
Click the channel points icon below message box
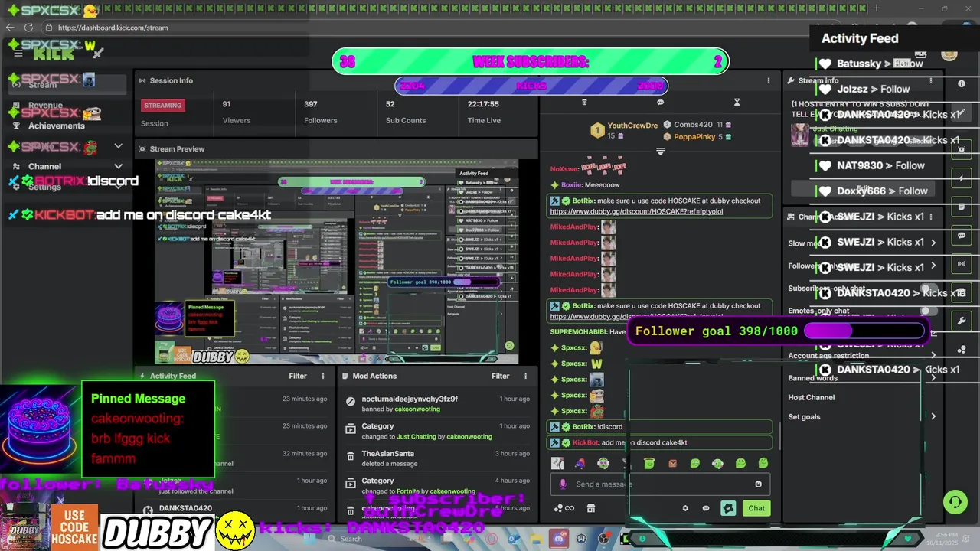[x=563, y=508]
